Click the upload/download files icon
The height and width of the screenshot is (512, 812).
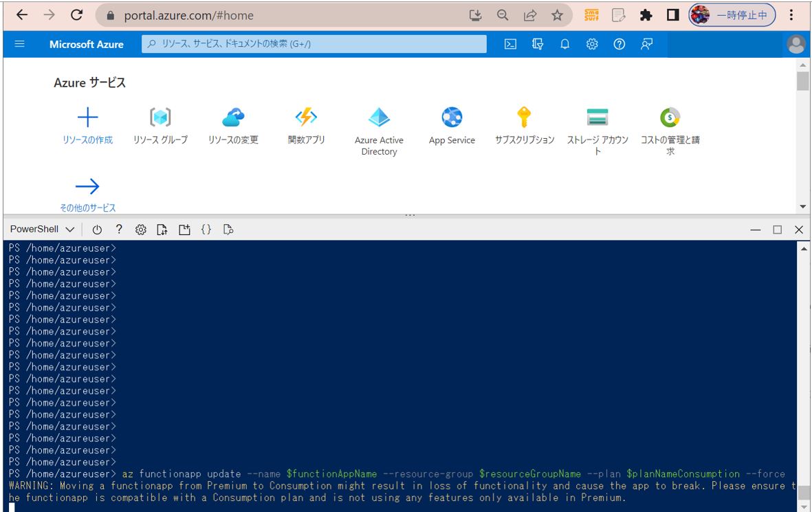pos(162,230)
